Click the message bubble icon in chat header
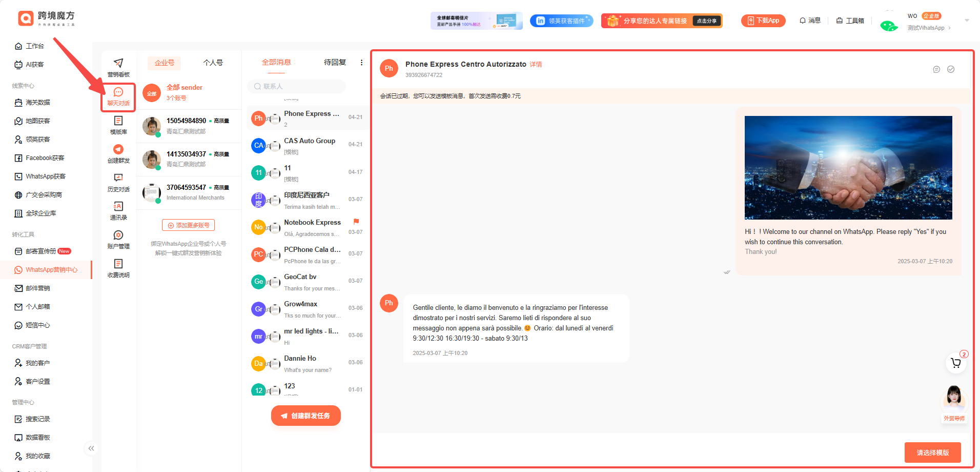 936,69
